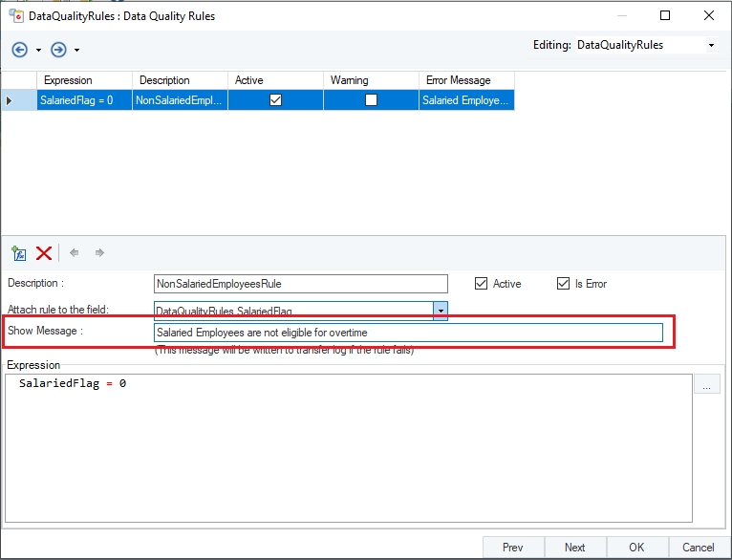The width and height of the screenshot is (732, 560).
Task: Toggle Active checkbox in the grid row
Action: point(275,100)
